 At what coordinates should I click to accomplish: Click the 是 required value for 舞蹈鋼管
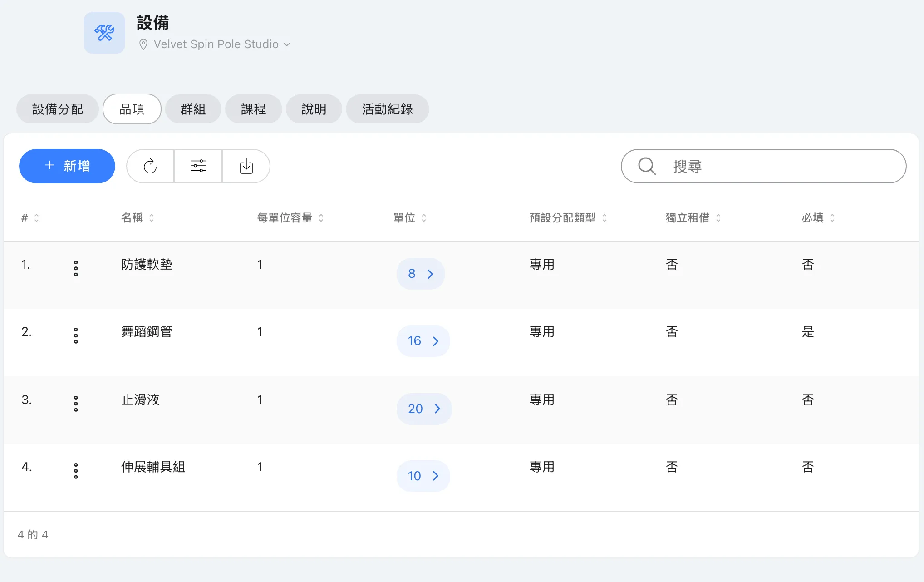click(x=808, y=331)
